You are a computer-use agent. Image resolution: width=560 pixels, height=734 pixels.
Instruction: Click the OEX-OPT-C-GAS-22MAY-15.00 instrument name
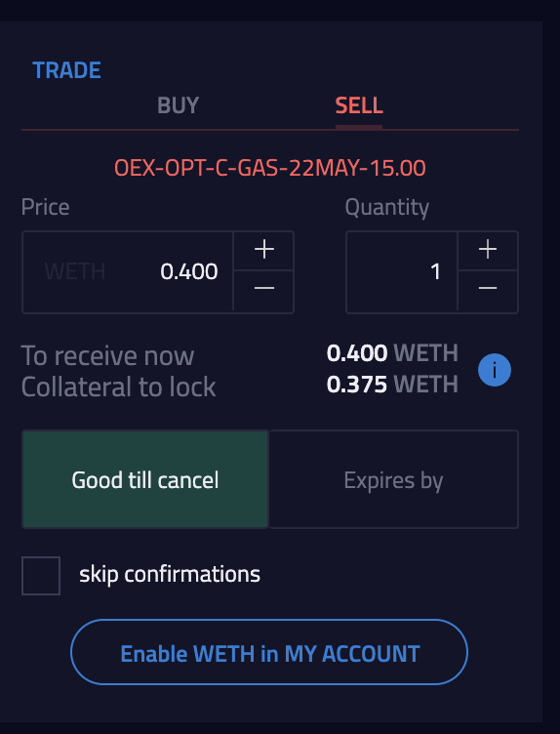point(270,168)
